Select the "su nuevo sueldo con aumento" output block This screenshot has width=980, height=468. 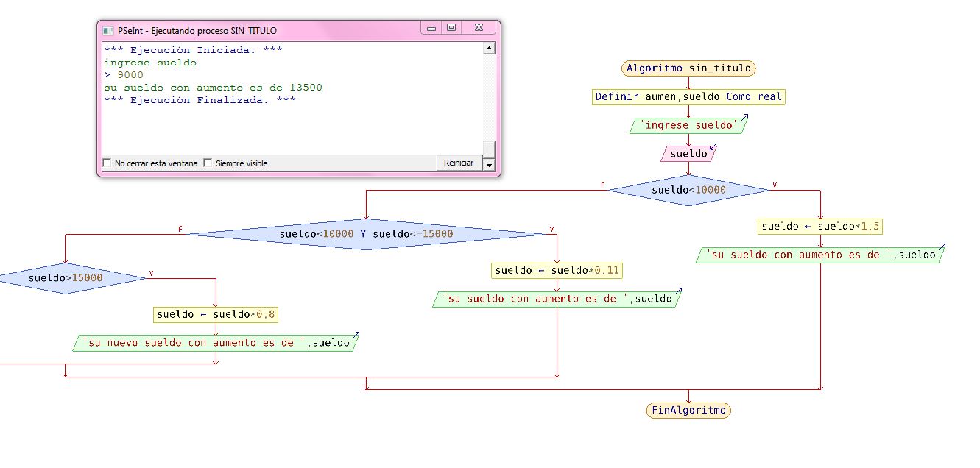[x=215, y=343]
